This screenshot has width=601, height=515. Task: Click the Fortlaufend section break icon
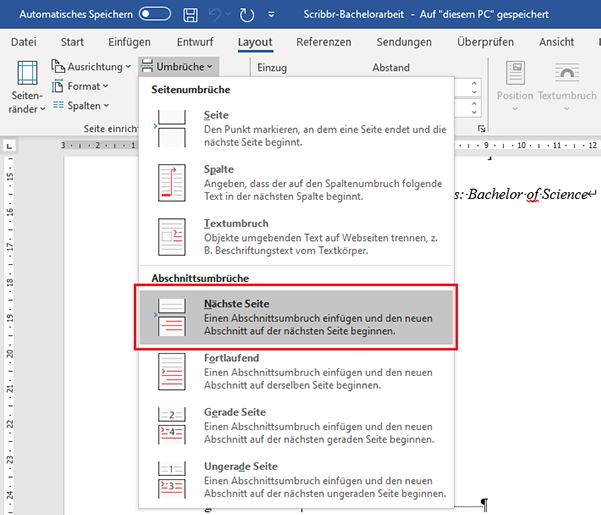pos(172,372)
